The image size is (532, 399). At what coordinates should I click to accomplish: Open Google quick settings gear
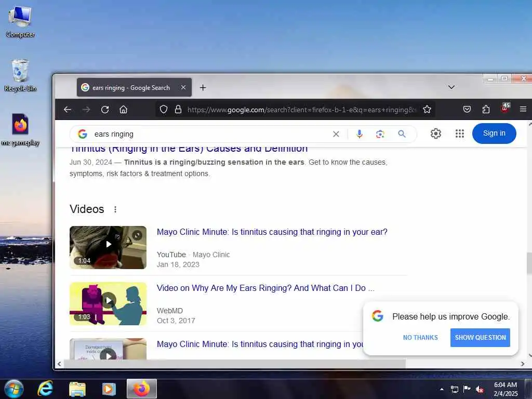pyautogui.click(x=436, y=134)
